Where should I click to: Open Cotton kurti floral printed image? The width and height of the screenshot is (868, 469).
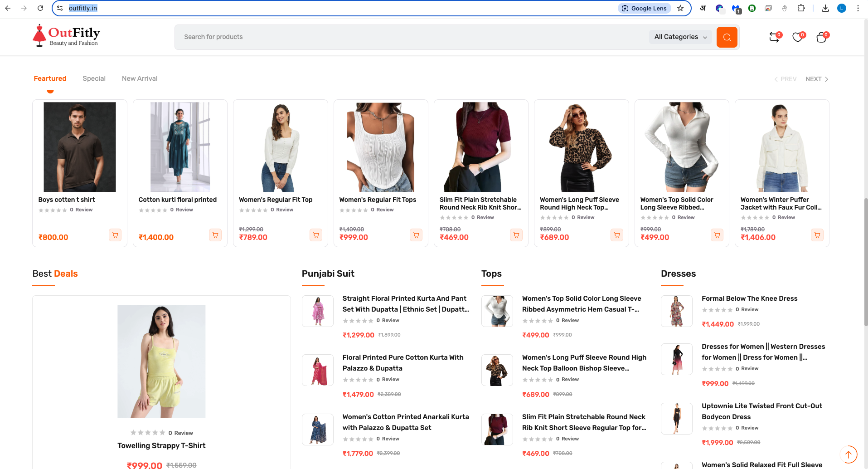[180, 147]
